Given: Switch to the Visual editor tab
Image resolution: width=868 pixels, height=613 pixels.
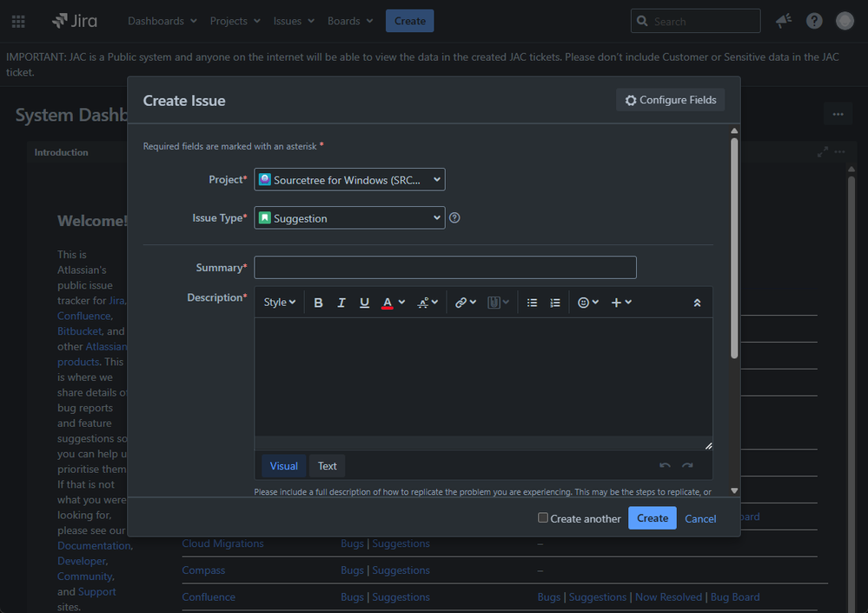Looking at the screenshot, I should pos(283,466).
